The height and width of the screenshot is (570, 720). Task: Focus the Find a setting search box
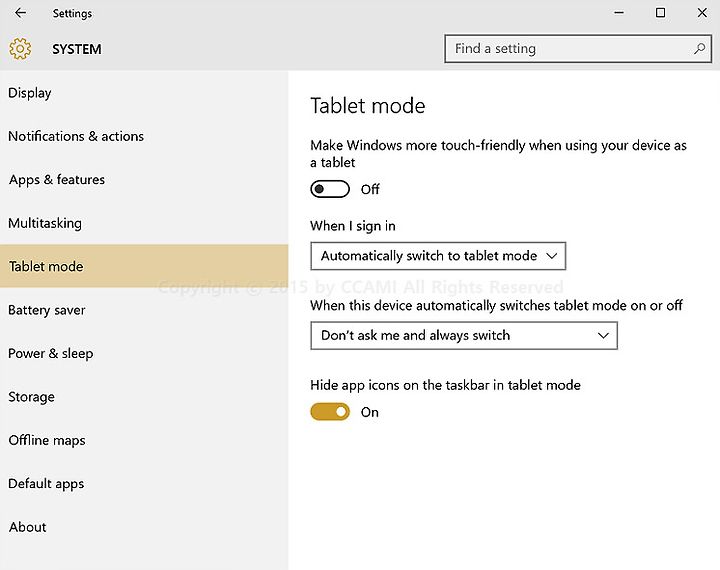(x=578, y=49)
